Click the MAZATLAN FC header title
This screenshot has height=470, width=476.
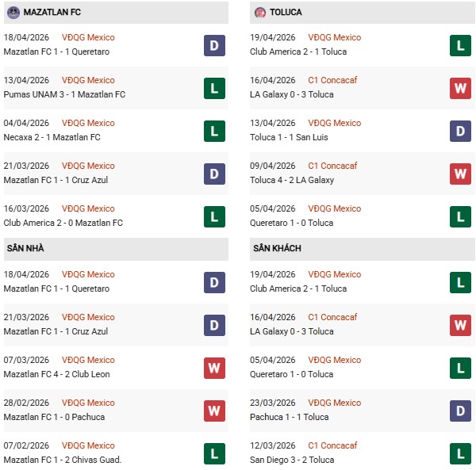point(52,13)
